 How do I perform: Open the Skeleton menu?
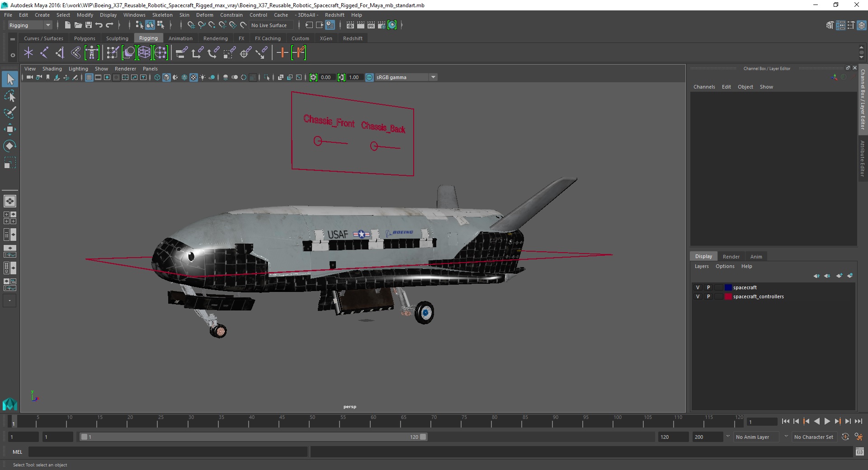162,15
